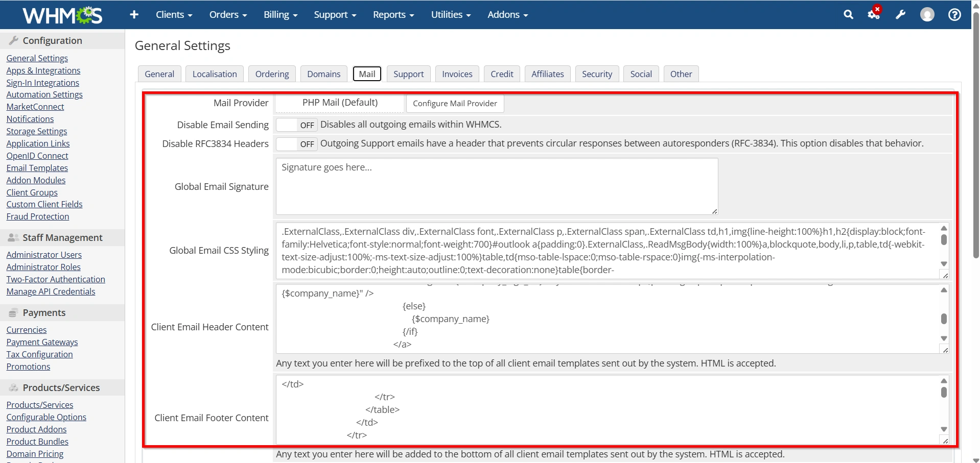Screen dimensions: 980x463
Task: Open Manage API Credentials link
Action: (51, 291)
